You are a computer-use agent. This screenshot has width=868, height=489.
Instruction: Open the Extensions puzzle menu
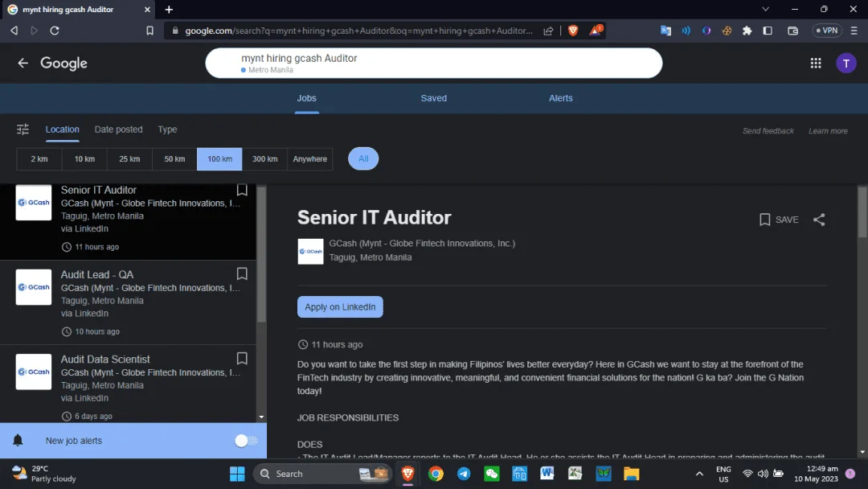point(747,31)
